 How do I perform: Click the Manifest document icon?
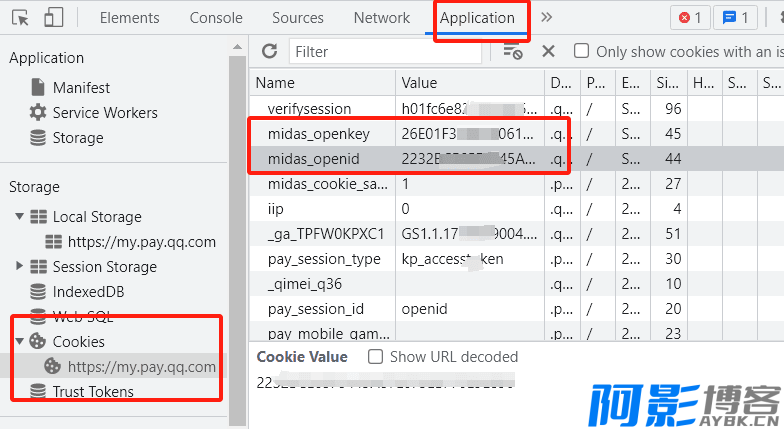coord(38,88)
